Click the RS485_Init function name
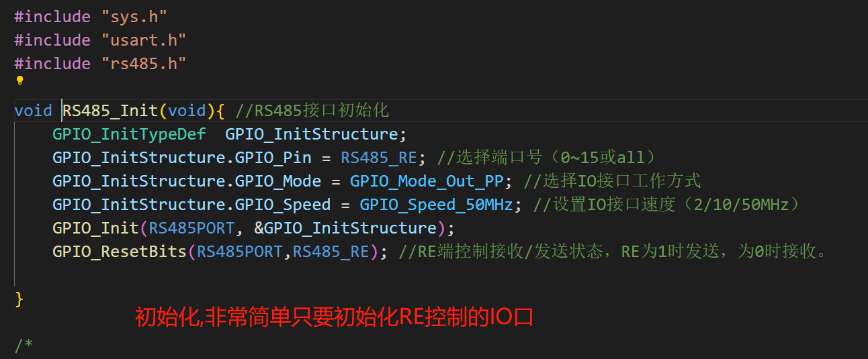This screenshot has width=868, height=359. coord(111,110)
